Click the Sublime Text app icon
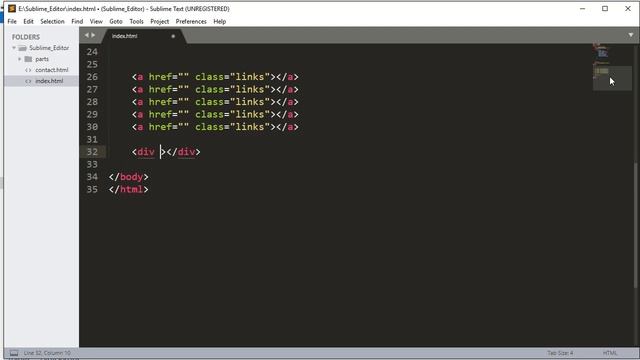Image resolution: width=640 pixels, height=360 pixels. [11, 9]
